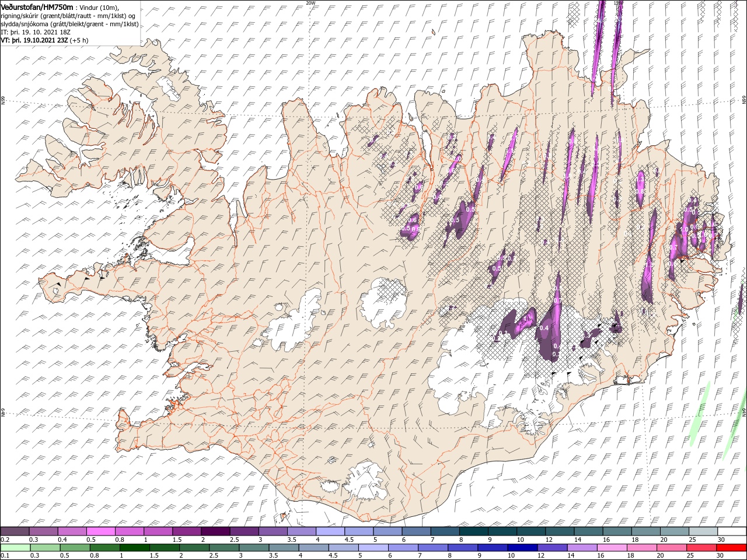Pick the 20 hot pink swatch, lower legend

(x=672, y=548)
